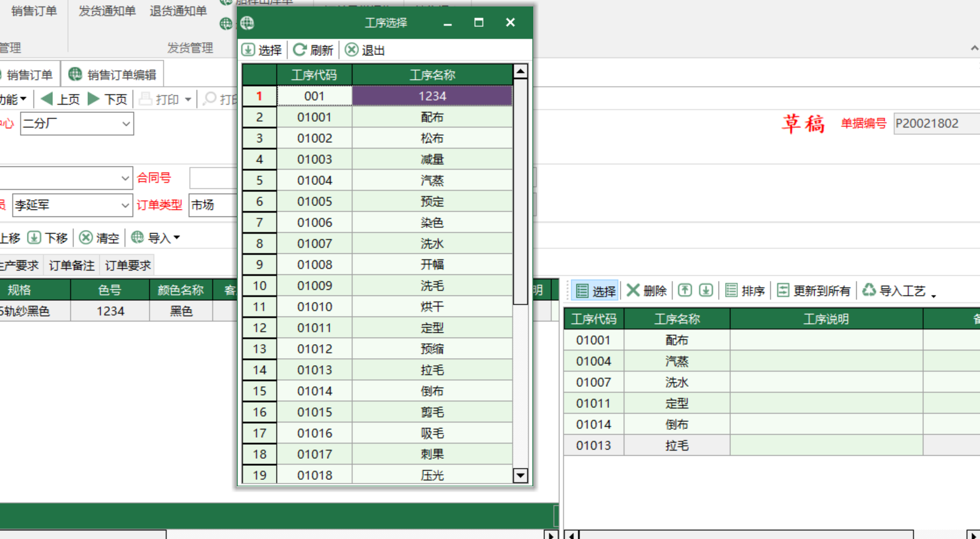The image size is (980, 539).
Task: Click the 选择 download icon in dialog toolbar
Action: click(249, 50)
